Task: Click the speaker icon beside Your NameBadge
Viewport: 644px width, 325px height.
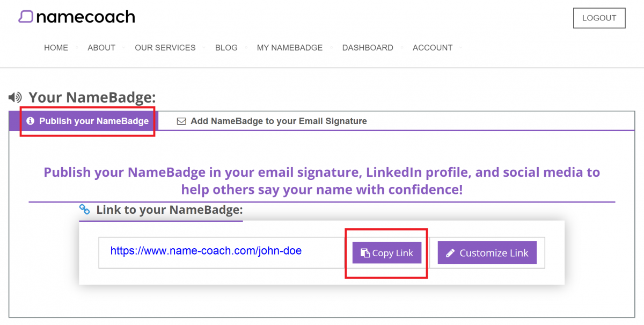Action: [15, 97]
